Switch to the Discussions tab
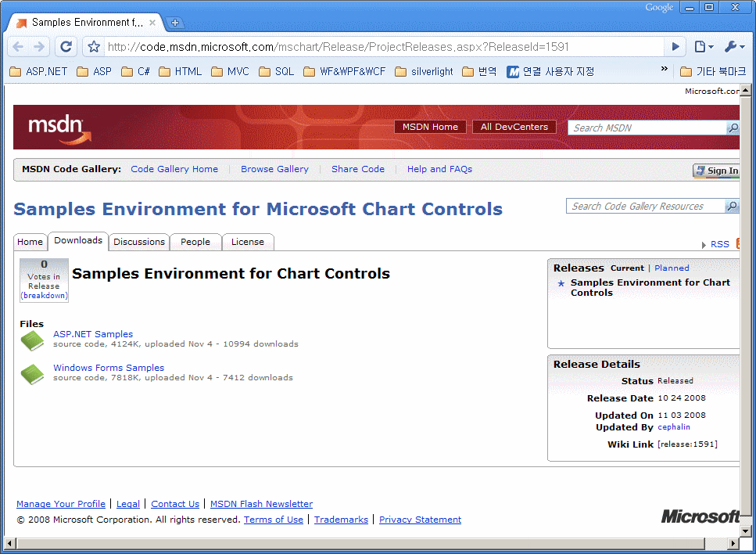 pyautogui.click(x=139, y=242)
